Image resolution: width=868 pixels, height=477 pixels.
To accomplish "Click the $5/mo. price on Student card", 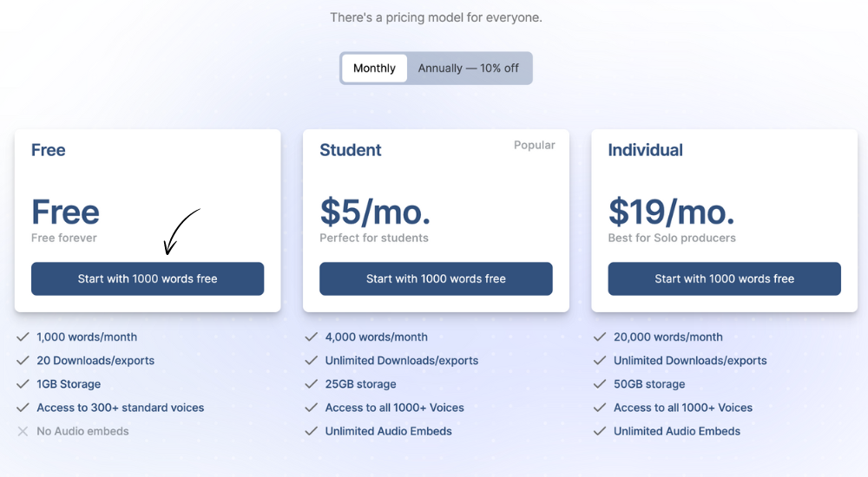I will pos(375,212).
